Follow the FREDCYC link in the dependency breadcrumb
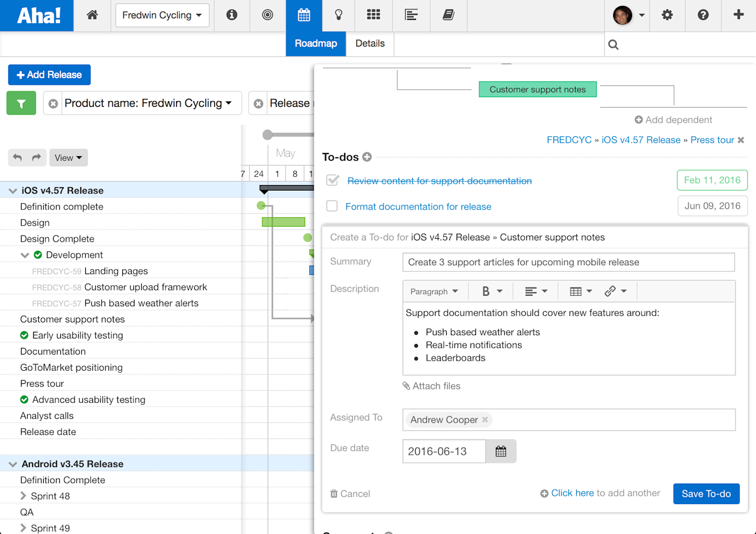This screenshot has height=534, width=756. click(569, 140)
